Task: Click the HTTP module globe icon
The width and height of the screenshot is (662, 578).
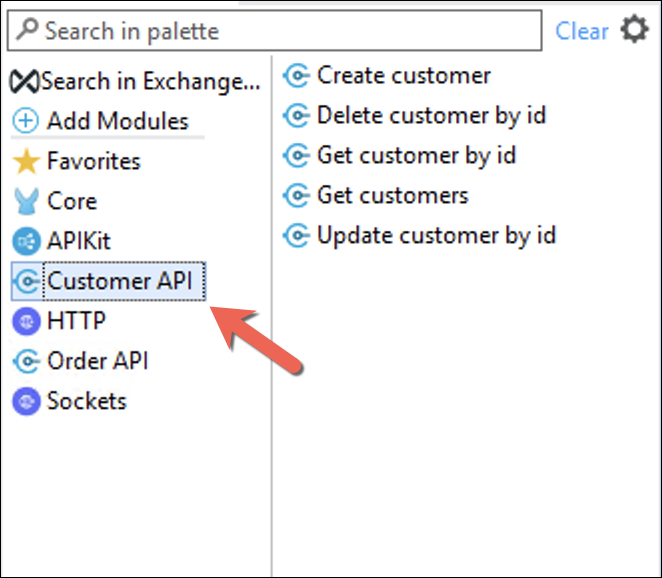Action: pos(26,321)
